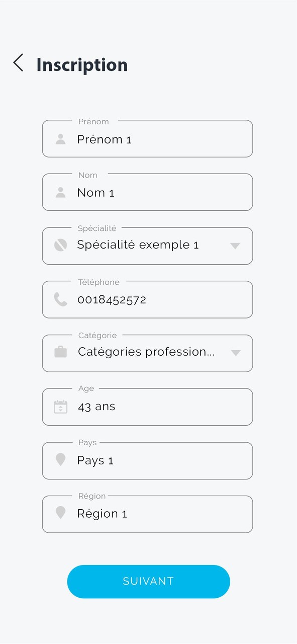Click the Inscription heading

pyautogui.click(x=81, y=64)
